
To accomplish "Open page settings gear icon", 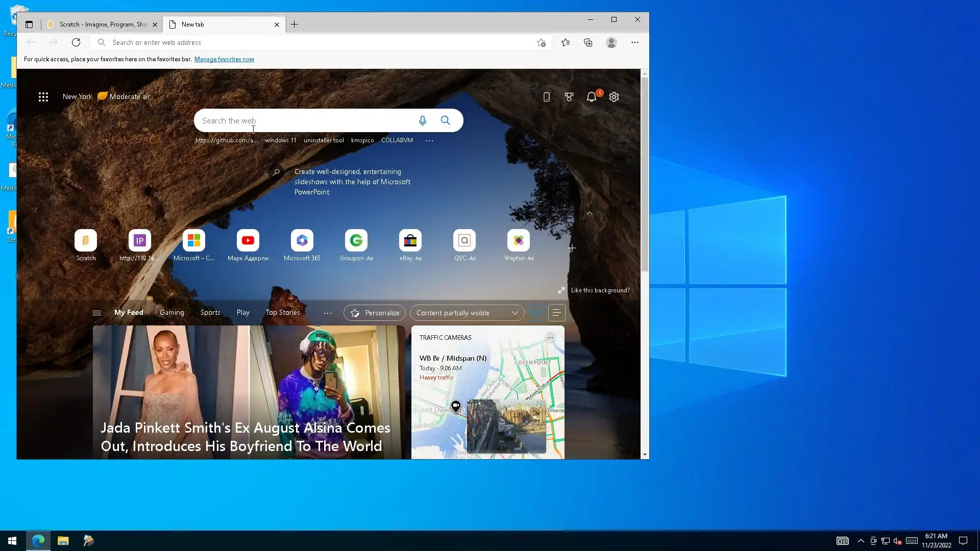I will [614, 97].
